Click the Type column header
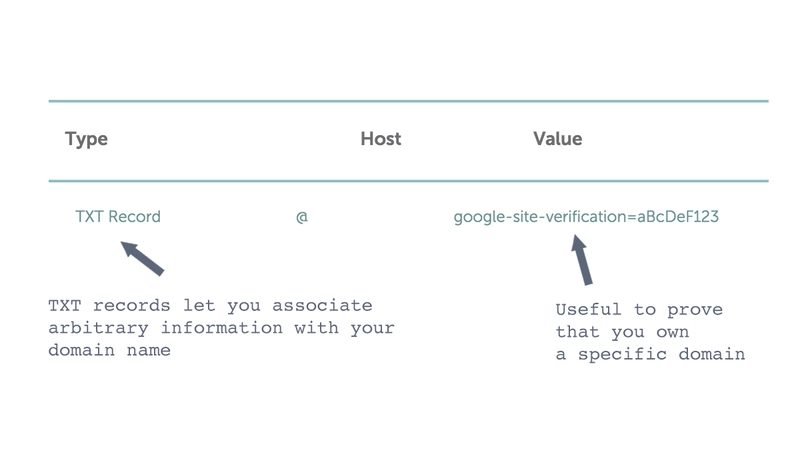Image resolution: width=800 pixels, height=466 pixels. click(86, 139)
